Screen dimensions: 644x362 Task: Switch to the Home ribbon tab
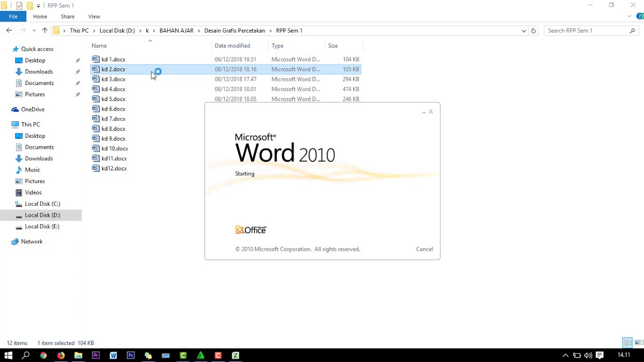pos(40,17)
